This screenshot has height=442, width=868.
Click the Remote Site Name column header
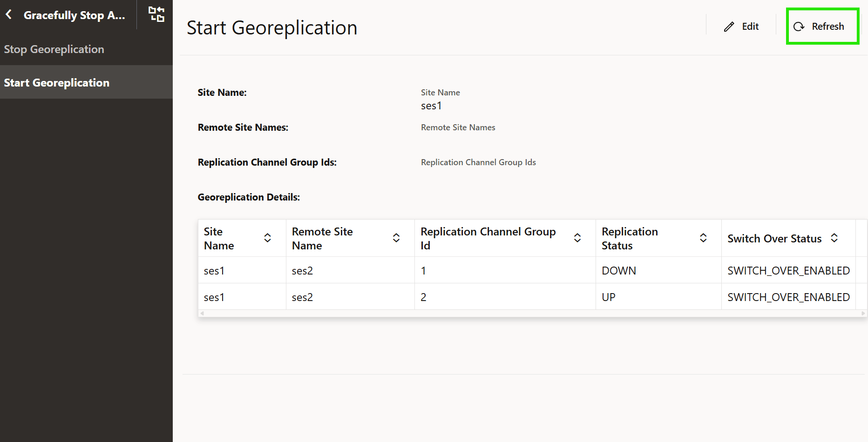pos(350,238)
